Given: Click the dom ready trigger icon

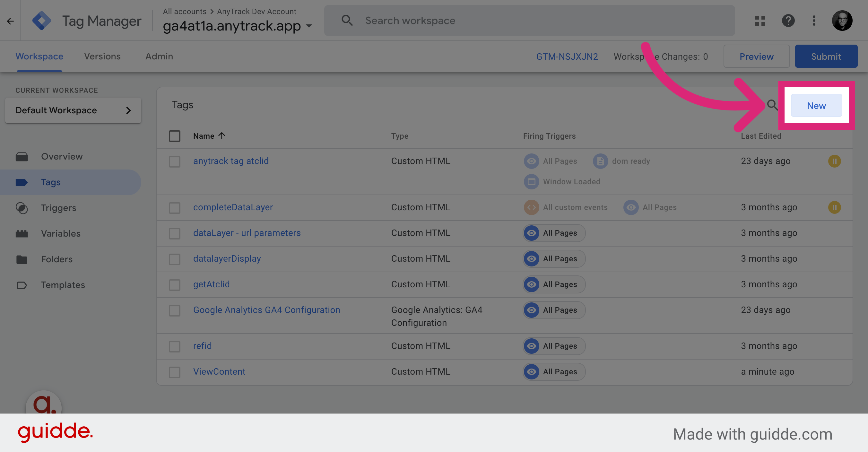Looking at the screenshot, I should point(601,161).
